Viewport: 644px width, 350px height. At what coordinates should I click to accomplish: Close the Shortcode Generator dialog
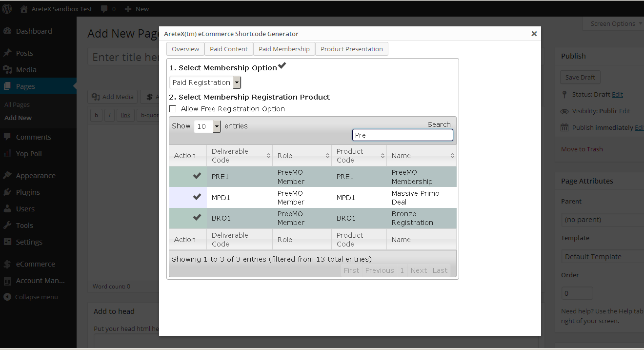tap(534, 34)
